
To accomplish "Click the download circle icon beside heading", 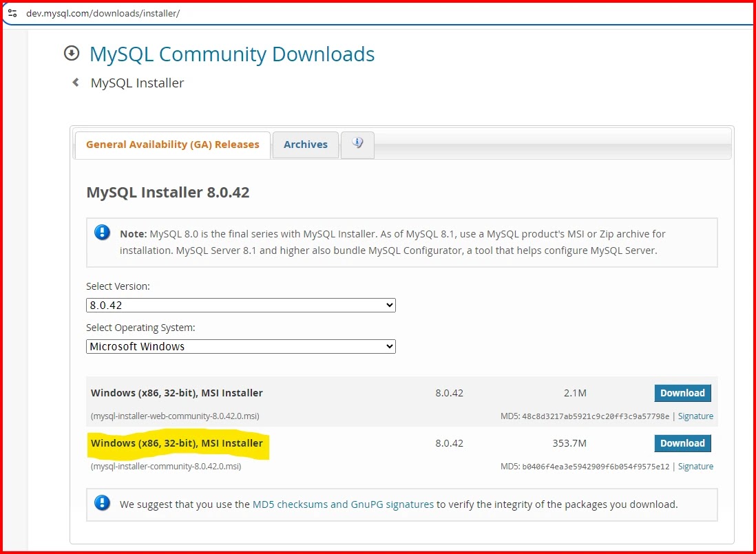I will [x=72, y=54].
